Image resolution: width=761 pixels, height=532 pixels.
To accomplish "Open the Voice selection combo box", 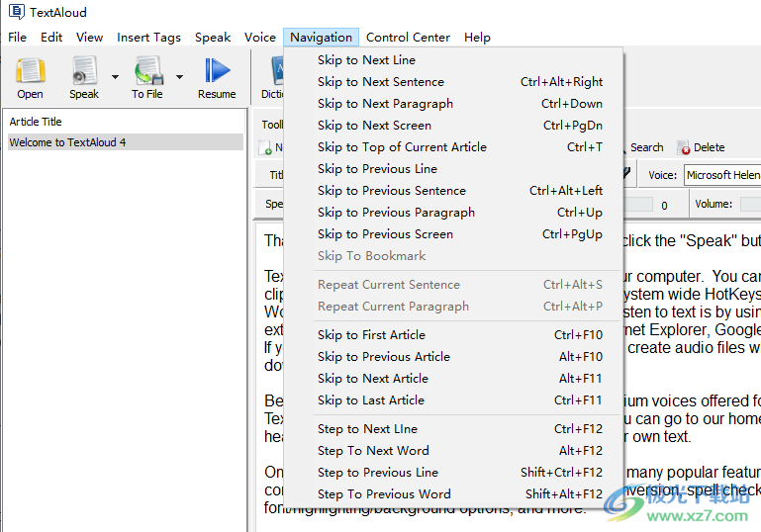I will tap(722, 175).
